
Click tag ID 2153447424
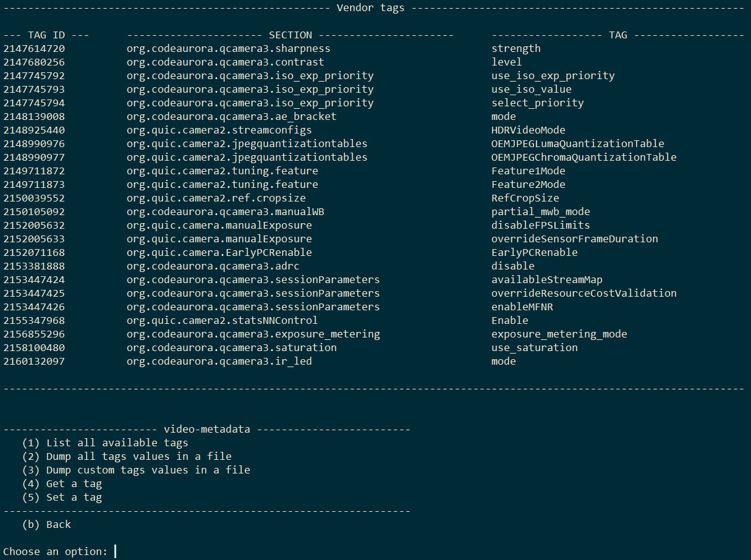tap(34, 279)
